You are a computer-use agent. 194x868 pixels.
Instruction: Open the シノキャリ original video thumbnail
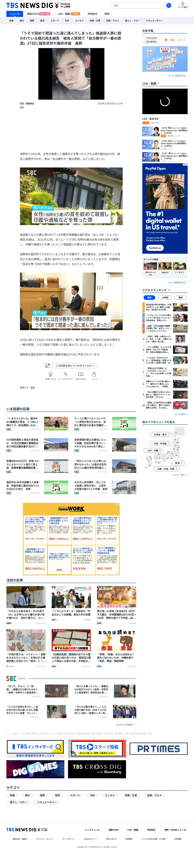[179, 266]
